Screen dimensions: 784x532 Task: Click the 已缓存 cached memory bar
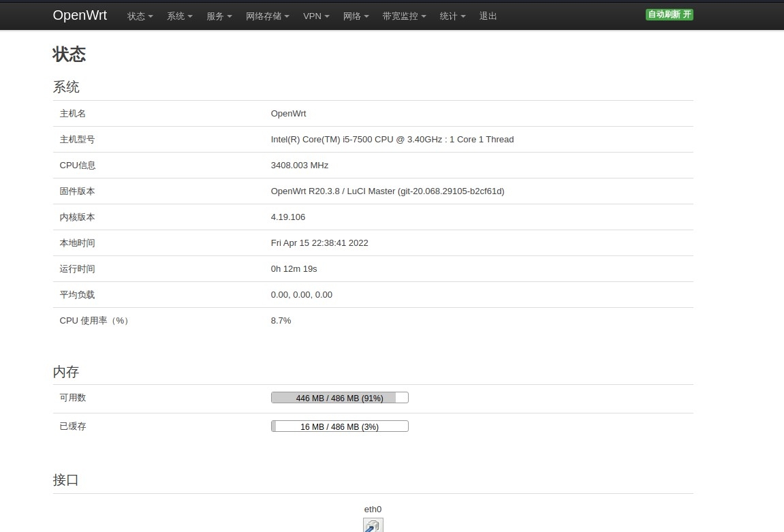point(339,426)
